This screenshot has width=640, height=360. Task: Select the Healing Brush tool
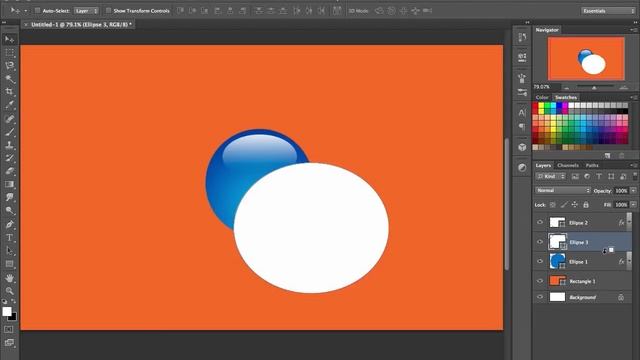(9, 119)
